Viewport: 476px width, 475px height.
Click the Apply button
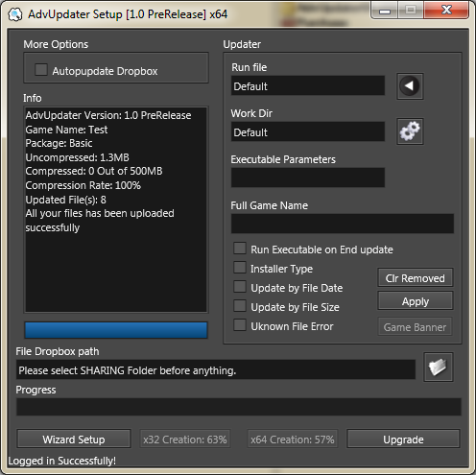coord(416,300)
